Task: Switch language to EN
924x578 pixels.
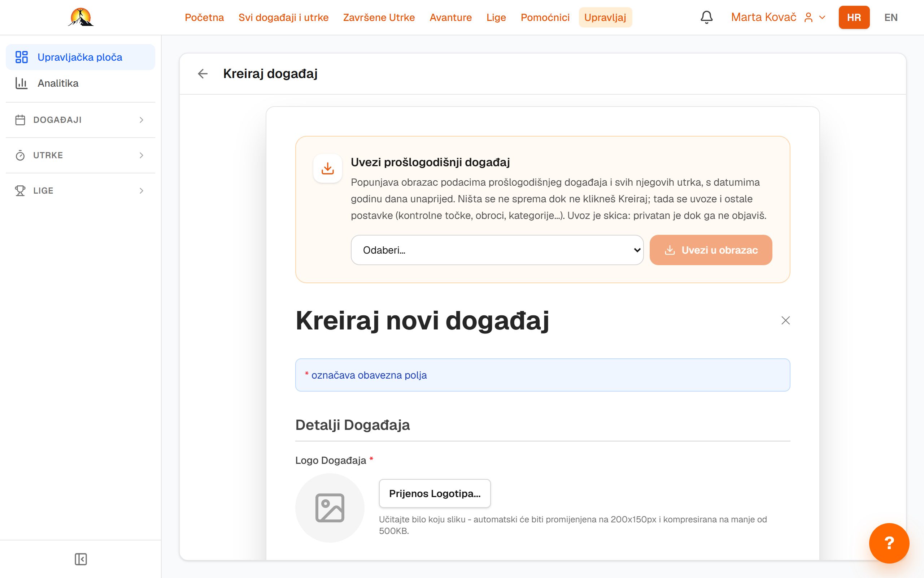Action: click(x=891, y=17)
